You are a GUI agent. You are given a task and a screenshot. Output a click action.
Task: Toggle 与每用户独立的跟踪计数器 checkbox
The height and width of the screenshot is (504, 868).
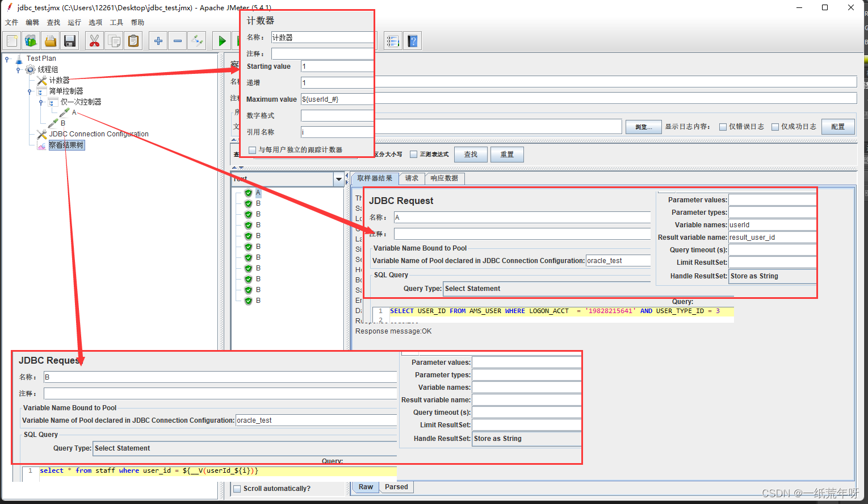[252, 150]
